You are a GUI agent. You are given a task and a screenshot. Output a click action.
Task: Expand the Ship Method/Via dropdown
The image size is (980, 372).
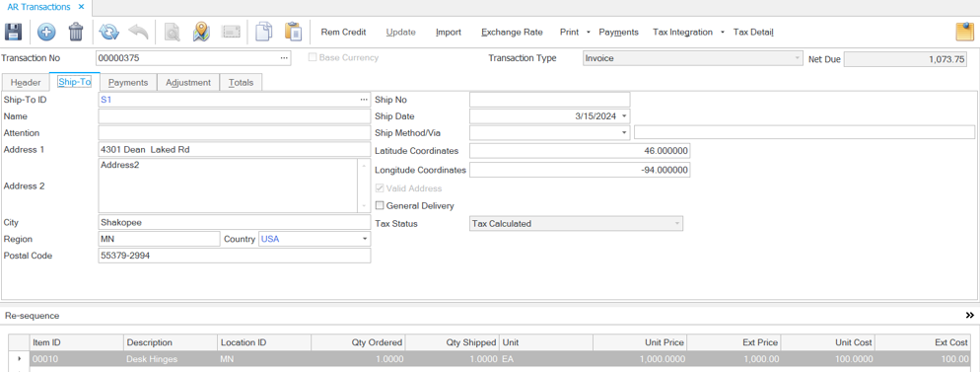point(624,132)
